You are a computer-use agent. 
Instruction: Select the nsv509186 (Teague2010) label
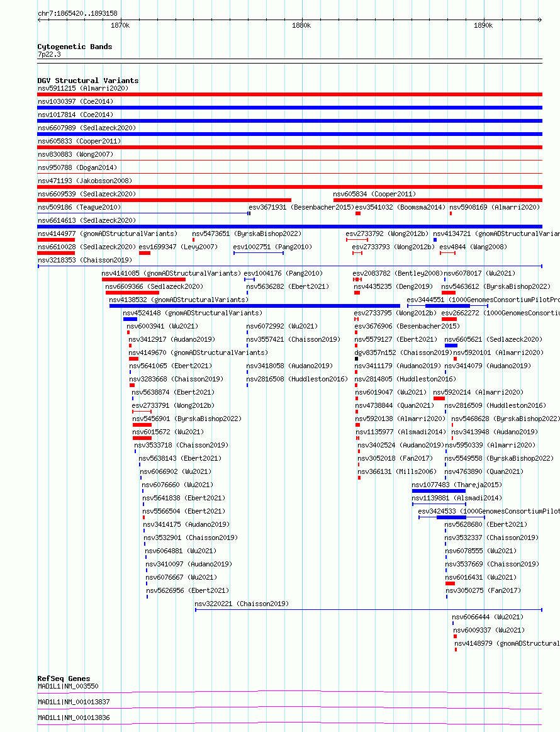click(79, 207)
